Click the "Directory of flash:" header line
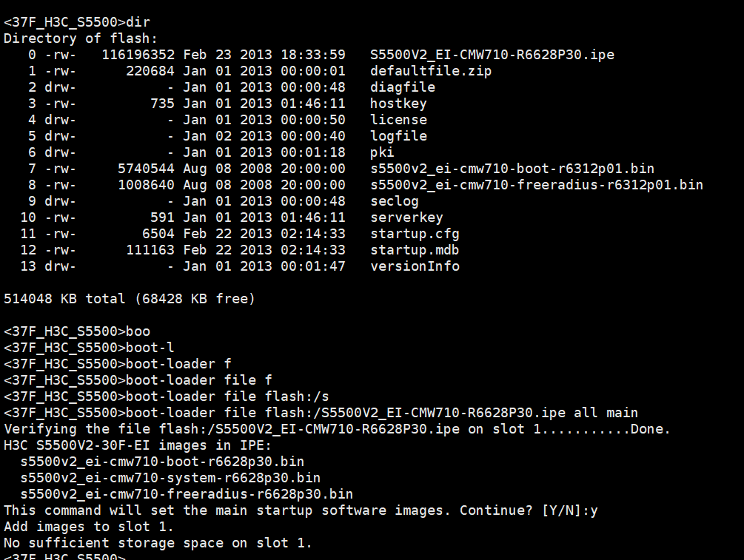The width and height of the screenshot is (744, 560). (81, 38)
